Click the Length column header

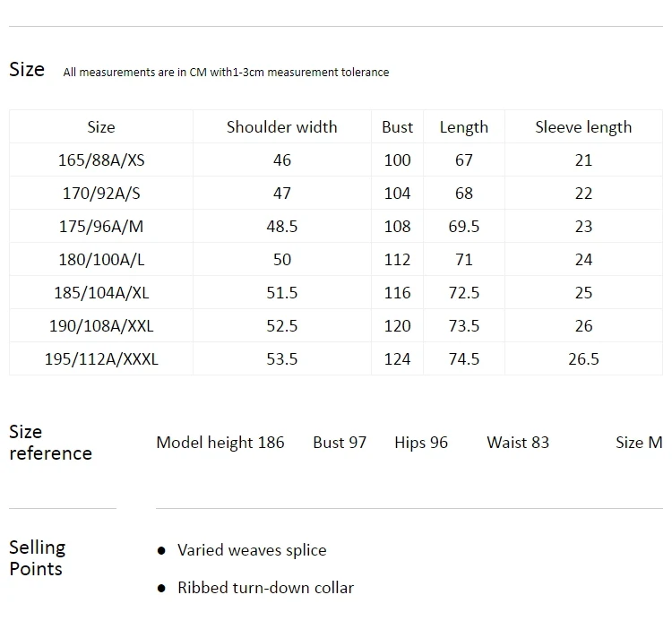point(464,127)
